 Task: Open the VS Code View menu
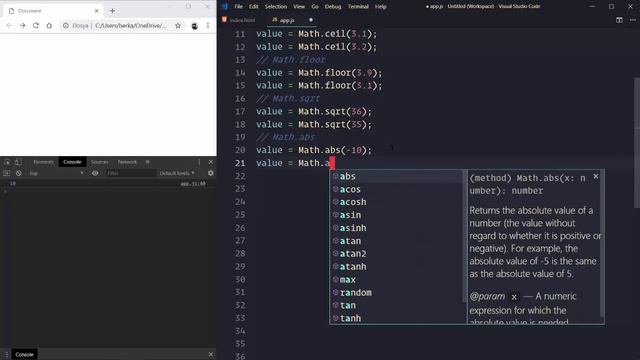point(299,7)
